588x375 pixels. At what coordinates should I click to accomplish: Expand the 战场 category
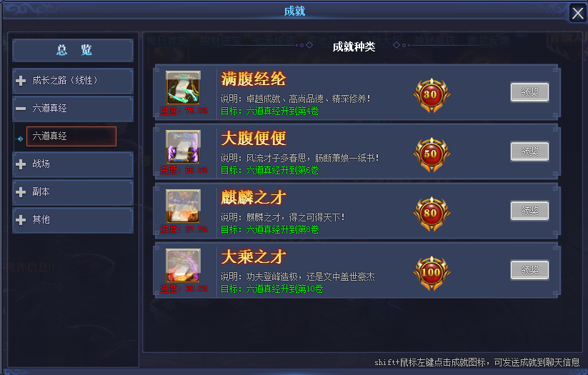tap(73, 164)
